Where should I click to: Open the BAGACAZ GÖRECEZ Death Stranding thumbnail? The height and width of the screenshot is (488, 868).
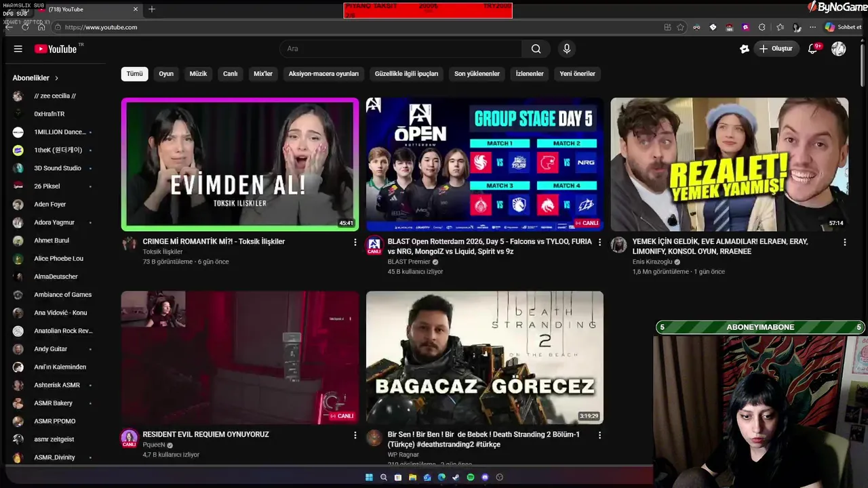tap(485, 358)
